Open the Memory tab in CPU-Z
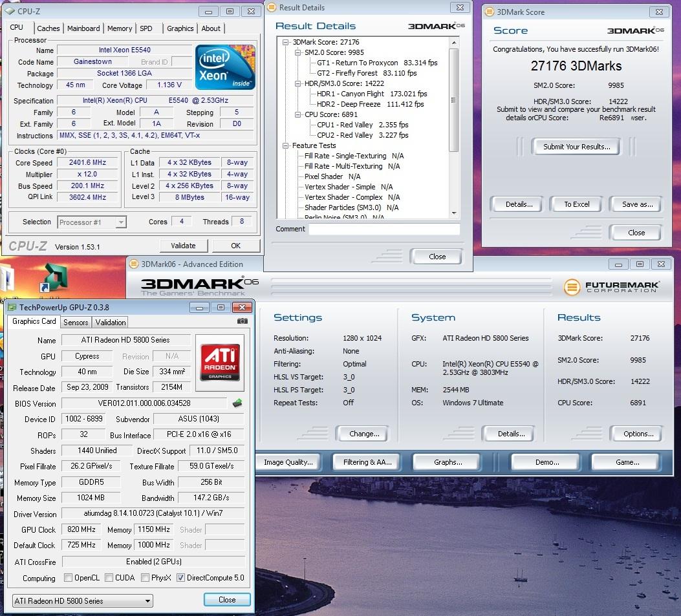 click(120, 28)
